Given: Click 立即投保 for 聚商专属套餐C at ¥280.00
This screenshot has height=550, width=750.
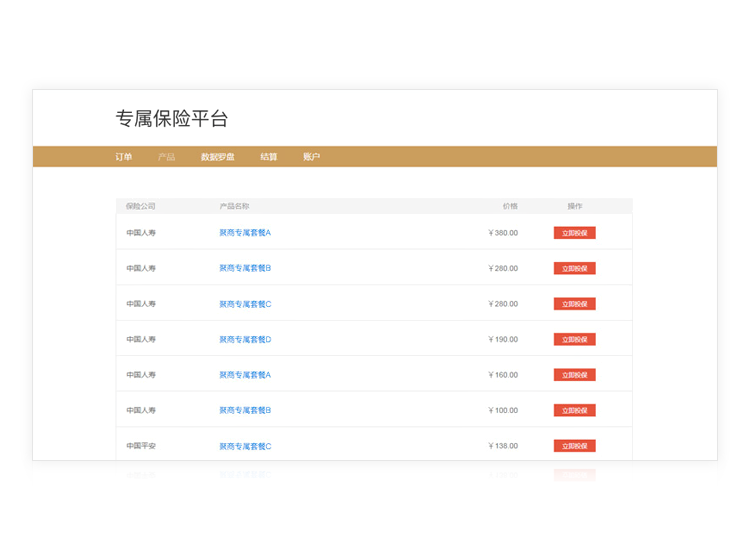Looking at the screenshot, I should (574, 304).
